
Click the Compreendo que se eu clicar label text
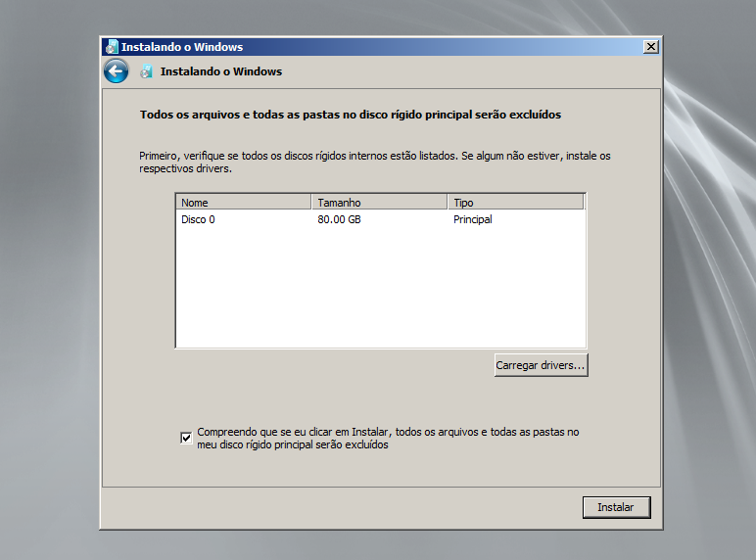(388, 438)
